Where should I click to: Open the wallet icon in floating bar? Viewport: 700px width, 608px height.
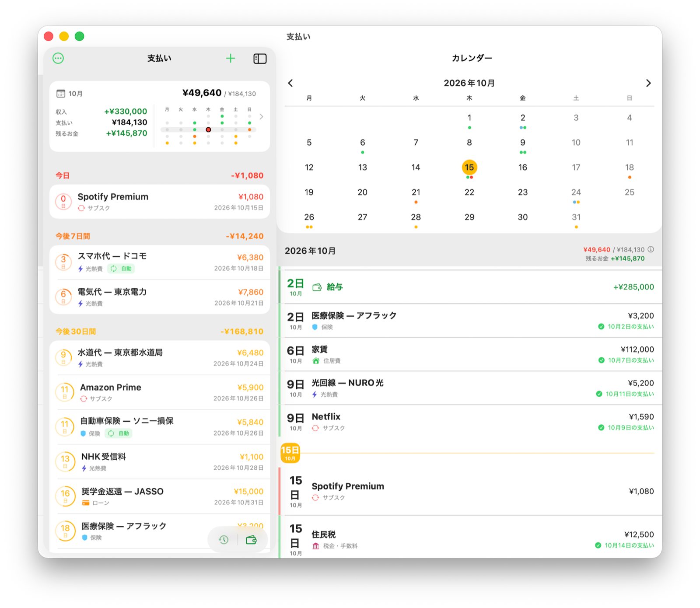[252, 540]
